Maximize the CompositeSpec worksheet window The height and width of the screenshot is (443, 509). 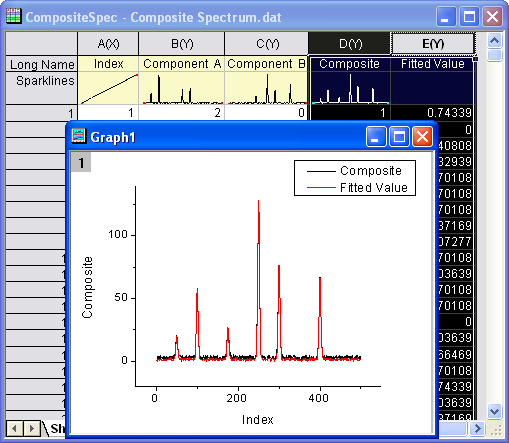click(469, 16)
